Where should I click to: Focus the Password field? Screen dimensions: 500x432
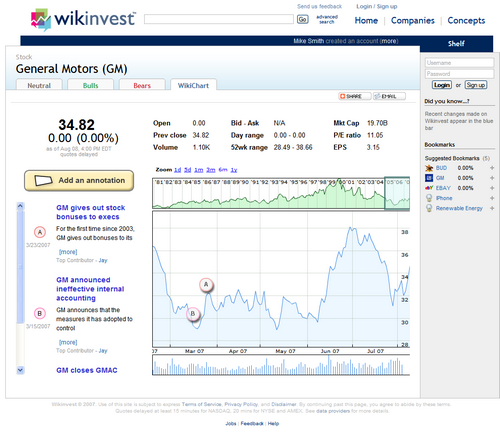(x=459, y=74)
